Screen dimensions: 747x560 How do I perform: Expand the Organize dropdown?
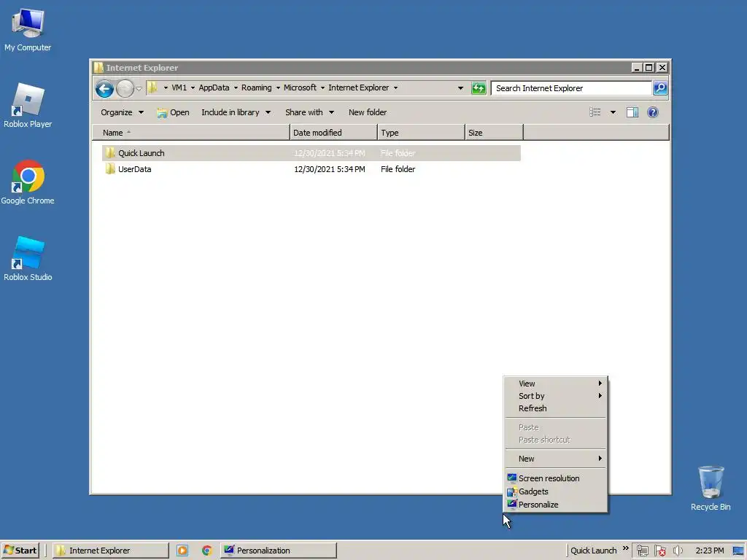[x=122, y=112]
